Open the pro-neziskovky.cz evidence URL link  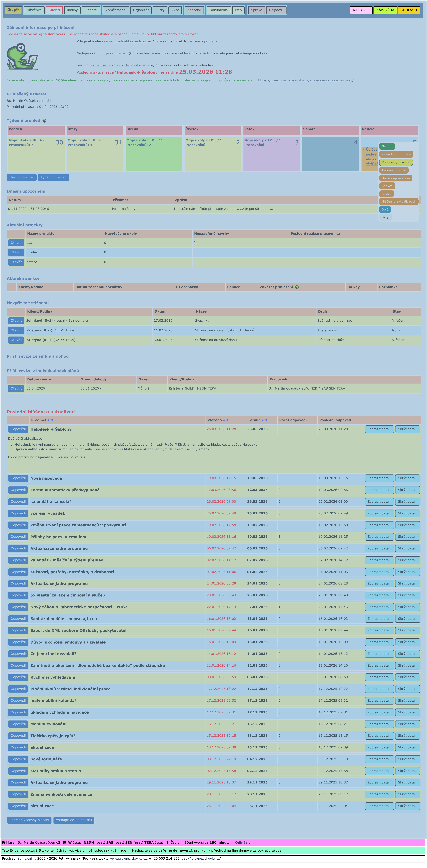(x=306, y=81)
